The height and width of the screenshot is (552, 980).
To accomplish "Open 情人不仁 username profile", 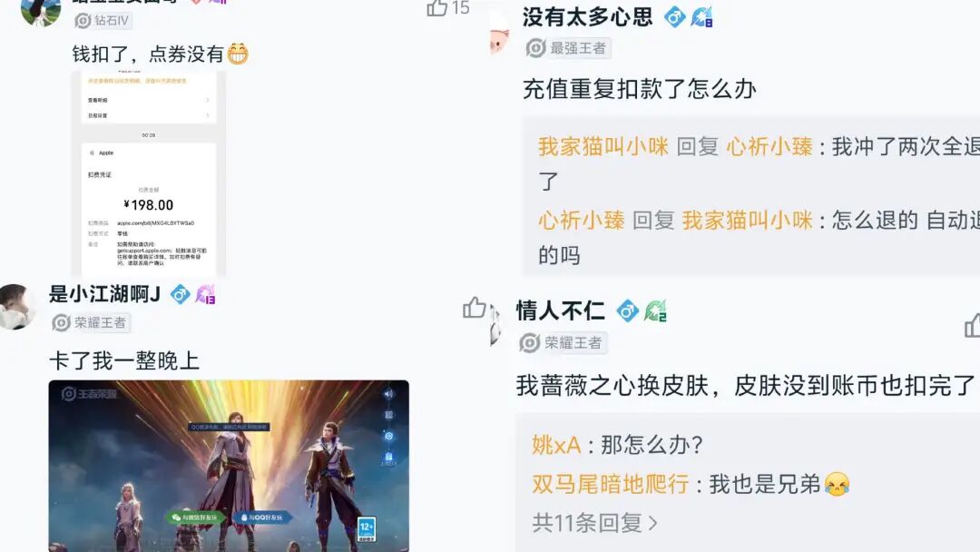I will click(560, 310).
